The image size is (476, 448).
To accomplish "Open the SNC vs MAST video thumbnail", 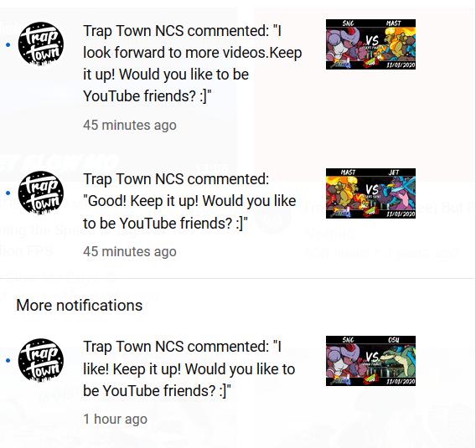I will [x=370, y=44].
